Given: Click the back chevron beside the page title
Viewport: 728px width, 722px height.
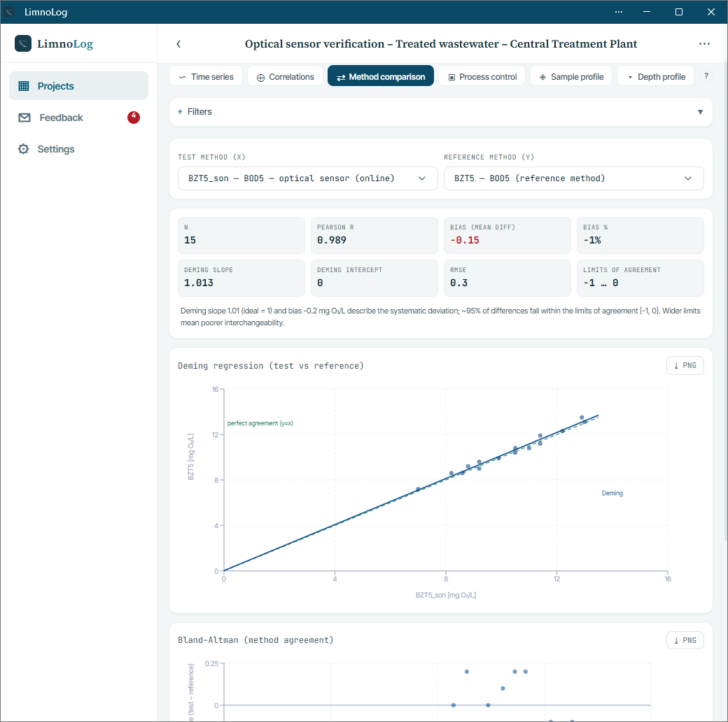Looking at the screenshot, I should (x=178, y=44).
